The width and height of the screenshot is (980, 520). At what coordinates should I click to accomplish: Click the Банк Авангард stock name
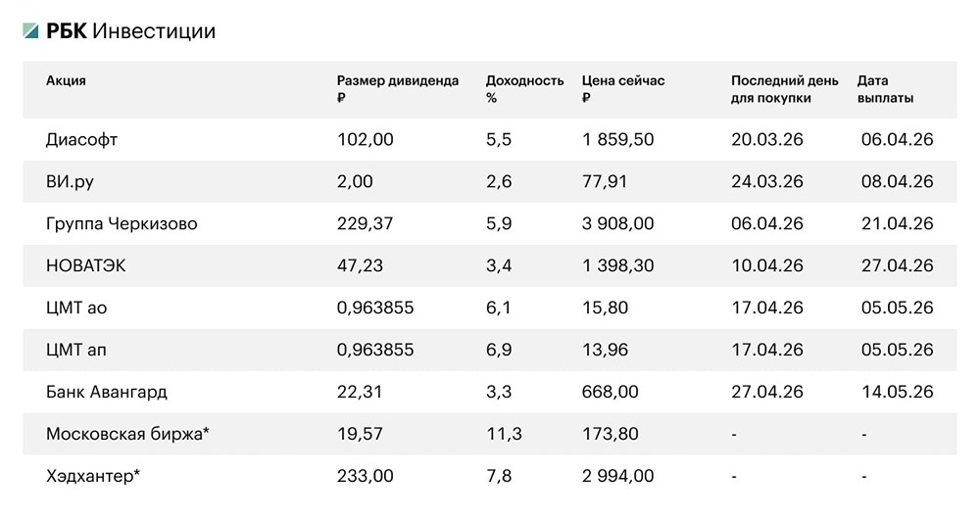[x=107, y=393]
